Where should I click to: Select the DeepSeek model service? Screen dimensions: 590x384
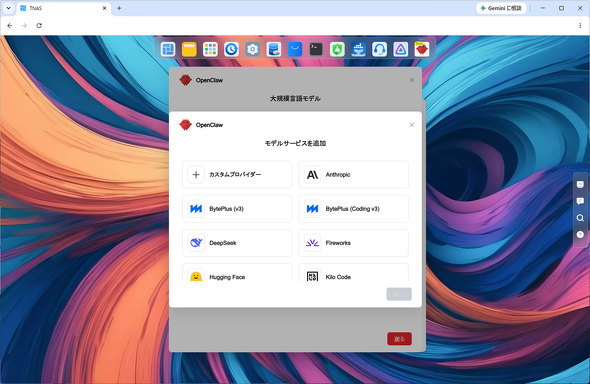[x=237, y=243]
